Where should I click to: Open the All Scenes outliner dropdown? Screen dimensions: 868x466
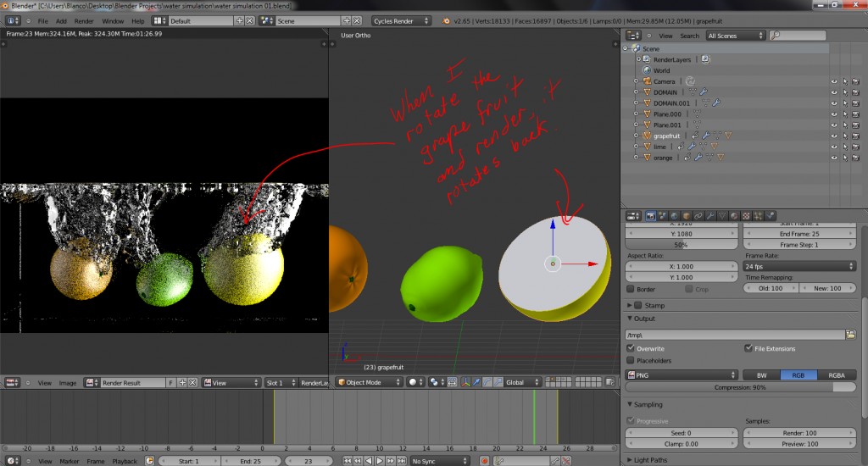click(x=735, y=36)
